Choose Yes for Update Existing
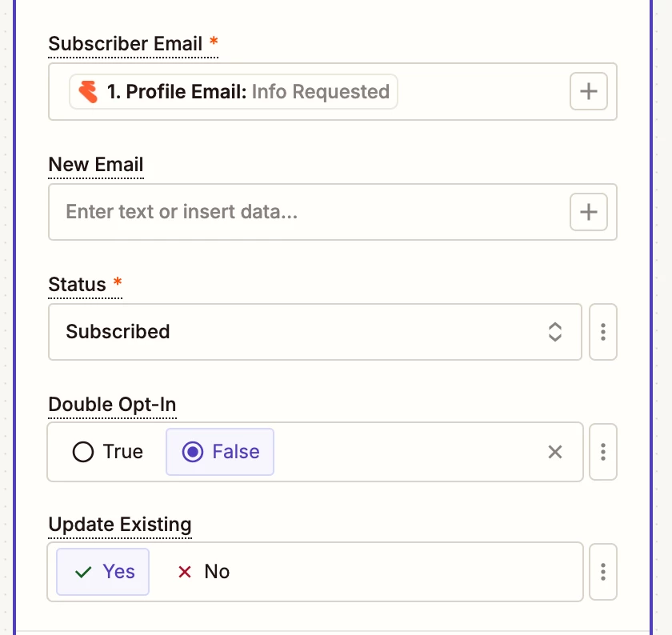672x635 pixels. (x=103, y=572)
